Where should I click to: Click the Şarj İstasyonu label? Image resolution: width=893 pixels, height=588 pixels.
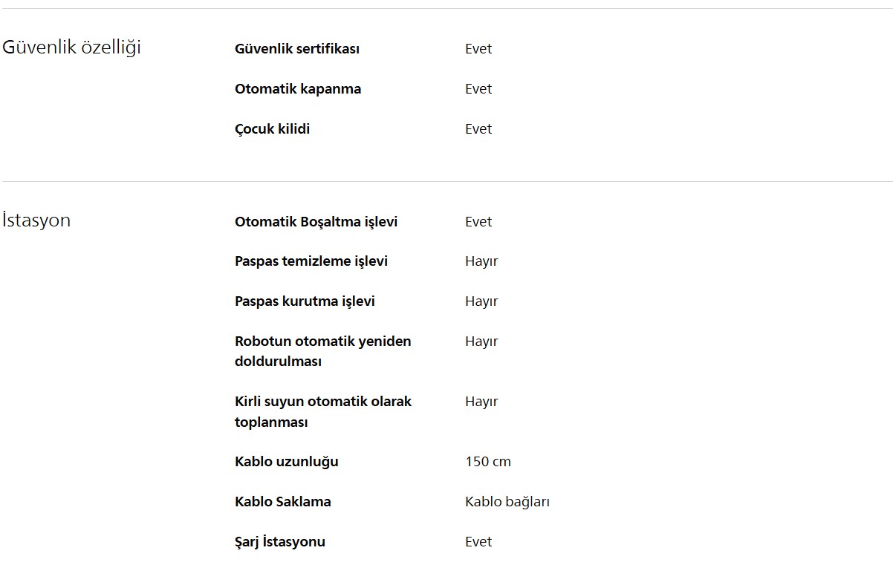(x=280, y=542)
